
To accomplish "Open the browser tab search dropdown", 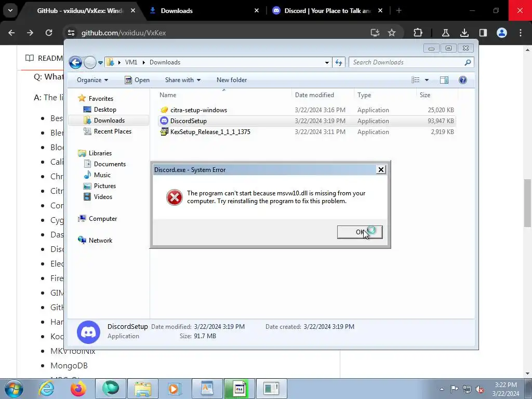I will pyautogui.click(x=10, y=10).
